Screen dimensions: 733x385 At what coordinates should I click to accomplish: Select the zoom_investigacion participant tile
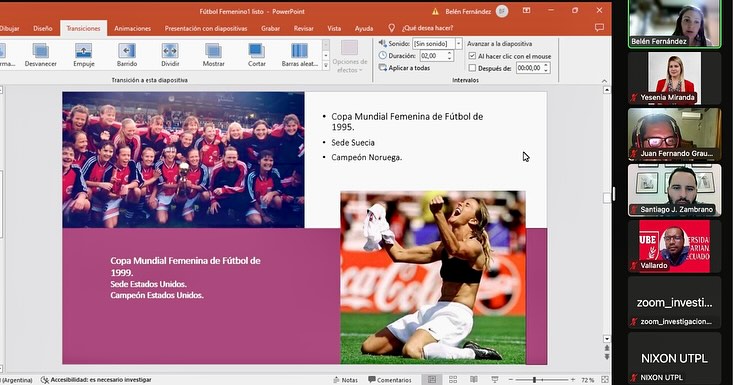(674, 302)
